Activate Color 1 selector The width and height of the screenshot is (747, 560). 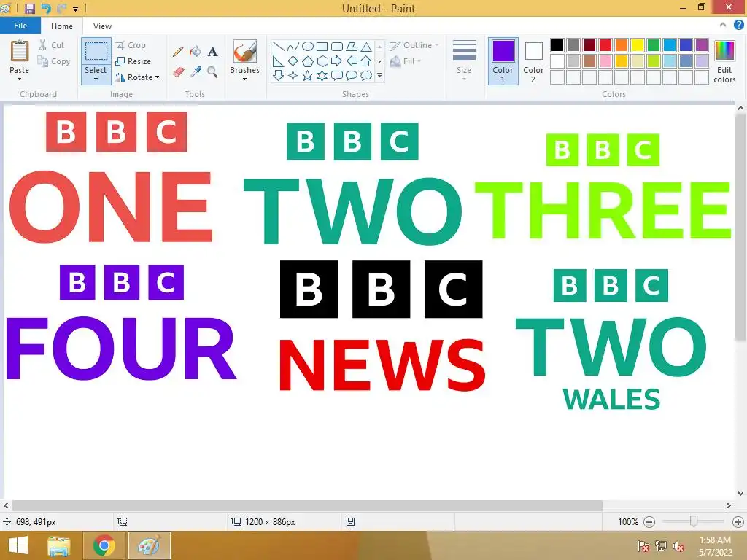(x=503, y=61)
